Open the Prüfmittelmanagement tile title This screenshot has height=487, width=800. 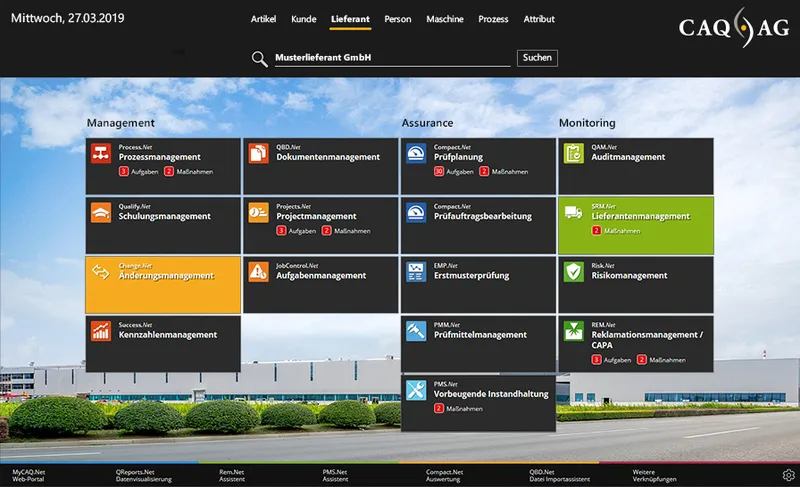click(x=480, y=335)
